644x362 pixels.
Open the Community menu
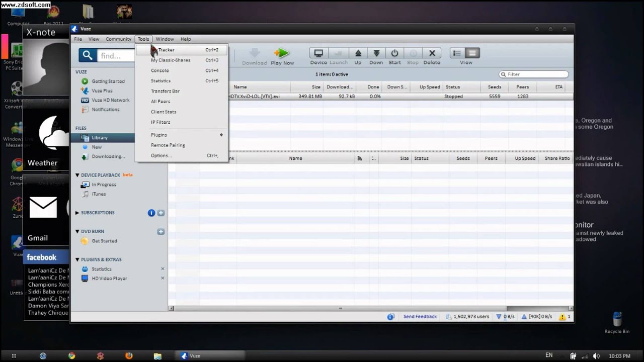[119, 39]
